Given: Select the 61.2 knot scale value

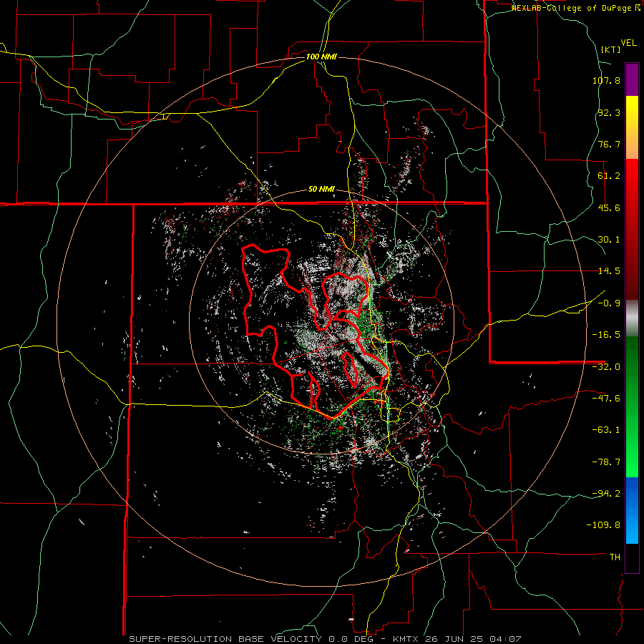Looking at the screenshot, I should tap(609, 176).
